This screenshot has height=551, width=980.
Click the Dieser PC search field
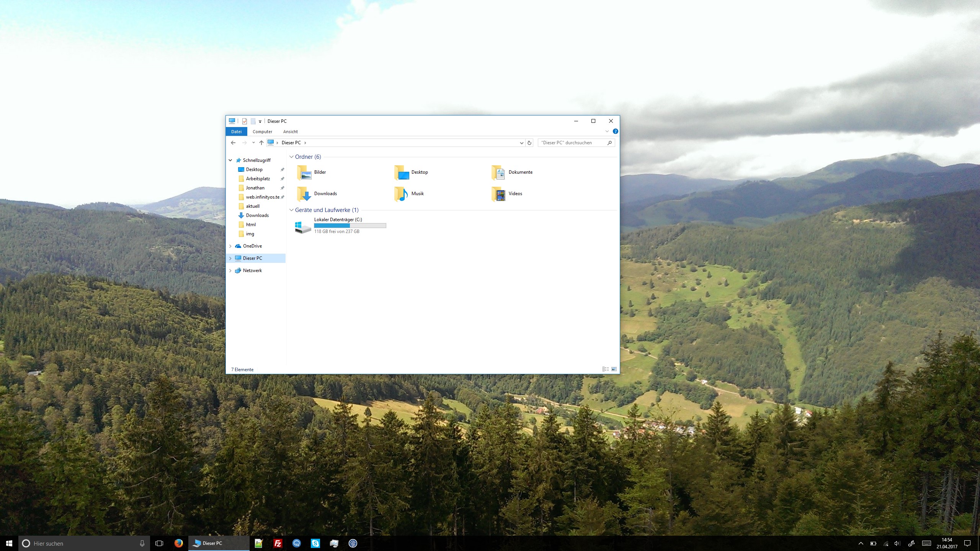point(572,142)
